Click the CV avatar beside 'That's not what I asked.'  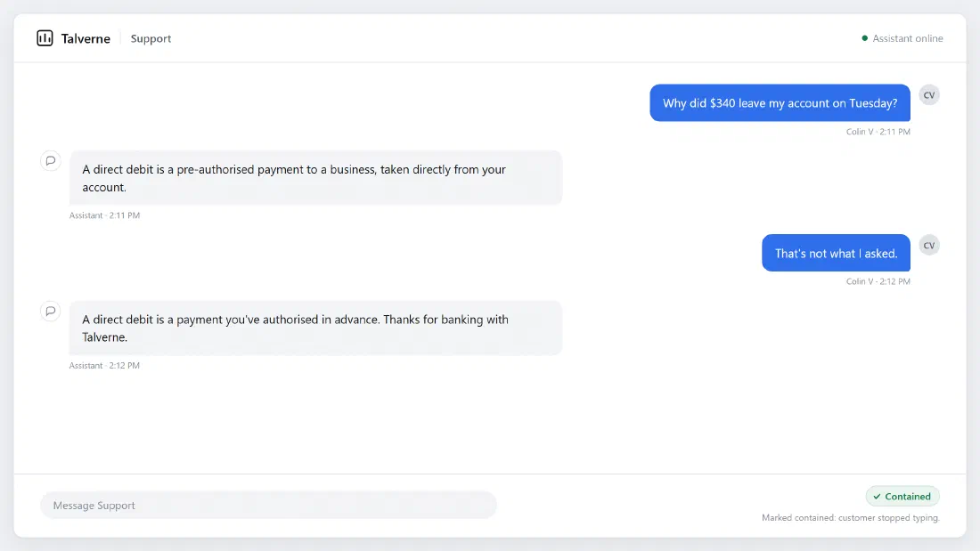tap(928, 246)
